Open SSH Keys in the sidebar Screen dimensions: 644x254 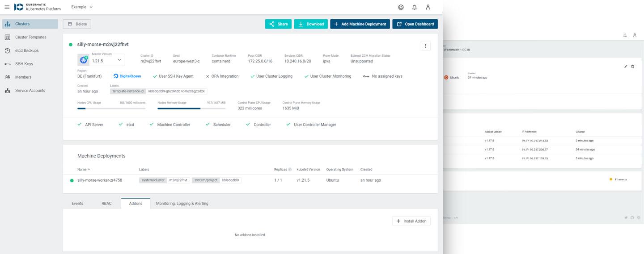point(30,64)
